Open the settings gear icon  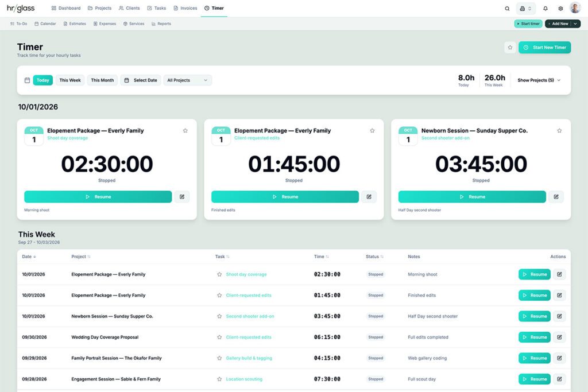coord(560,8)
